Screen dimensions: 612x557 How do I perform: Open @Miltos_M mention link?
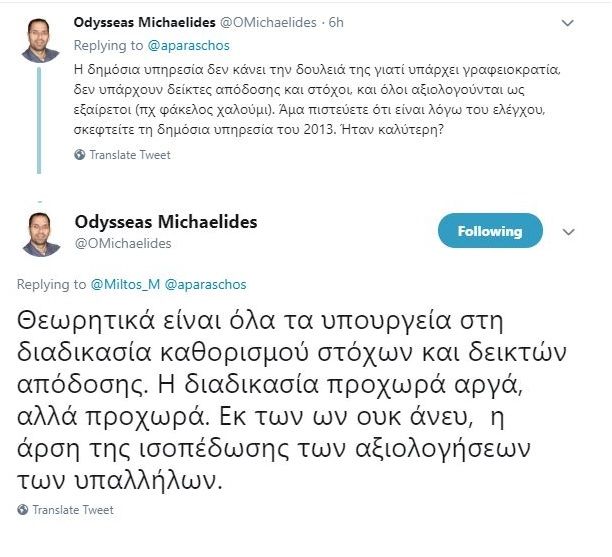pyautogui.click(x=125, y=285)
